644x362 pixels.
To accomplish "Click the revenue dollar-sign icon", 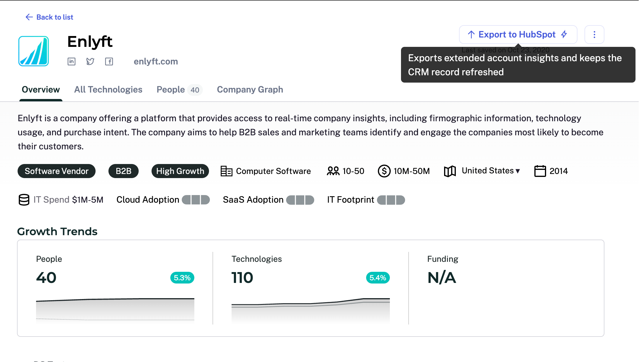I will pos(384,171).
